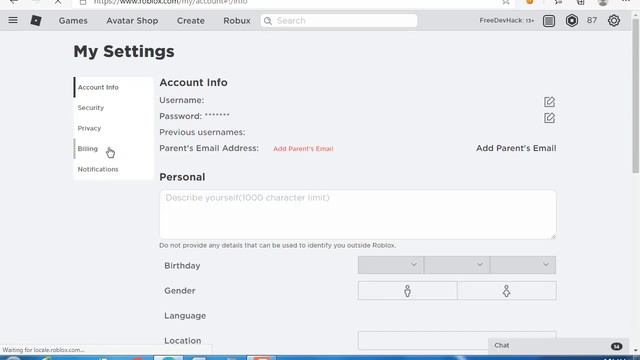Viewport: 640px width, 360px height.
Task: Open the first Birthday dropdown
Action: [391, 265]
